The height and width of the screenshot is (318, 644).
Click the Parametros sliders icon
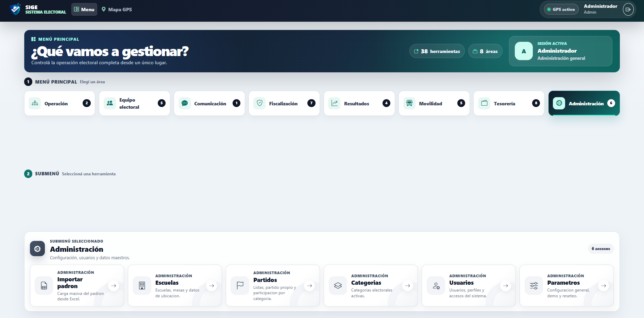point(534,286)
